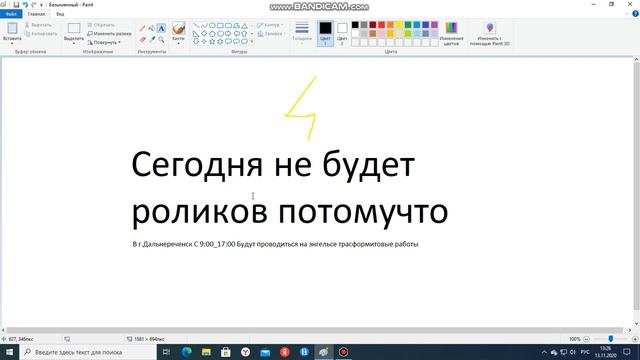Open Customize Quick Access Toolbar dropdown

coord(41,5)
